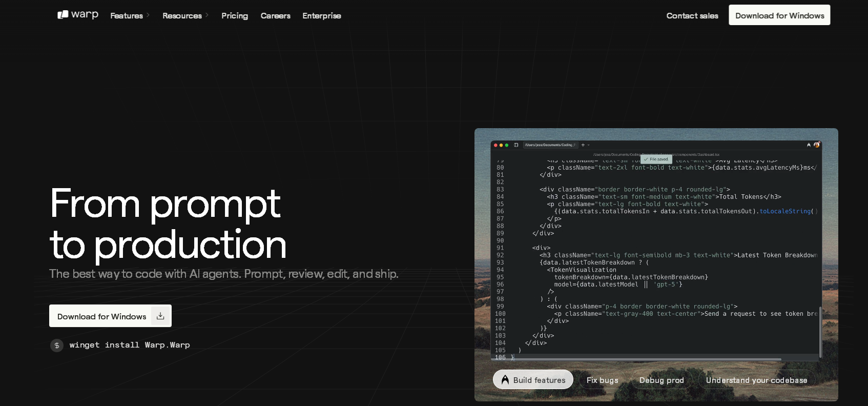The image size is (868, 406).
Task: Click the yellow minimize dot in the Warp window
Action: pos(501,145)
